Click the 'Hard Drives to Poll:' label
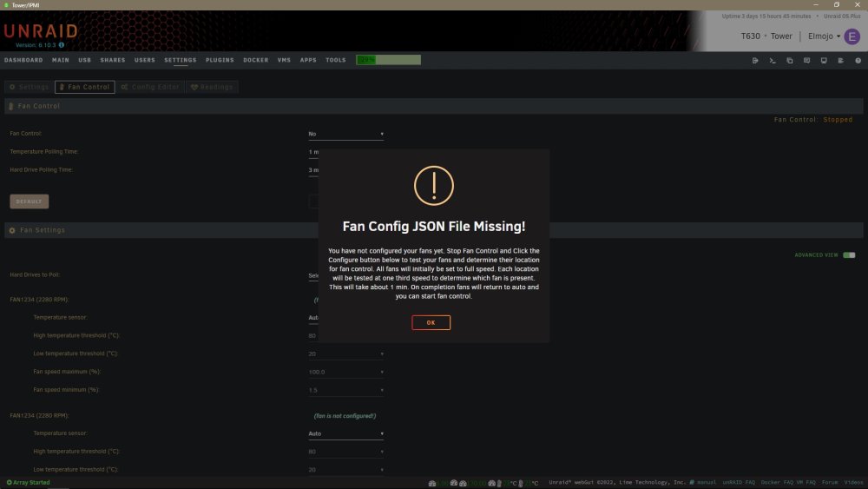Screen dimensions: 868x489 pos(35,274)
